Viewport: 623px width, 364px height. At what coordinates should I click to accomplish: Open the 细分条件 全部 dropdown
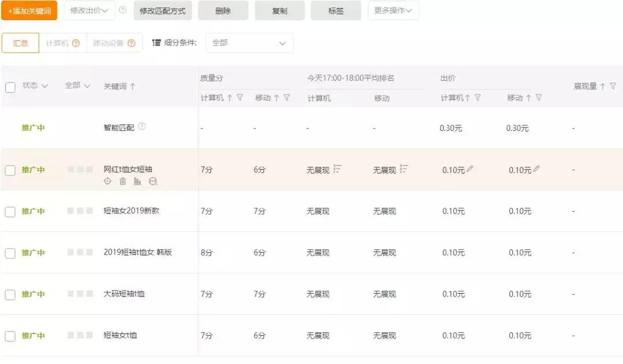pos(249,43)
